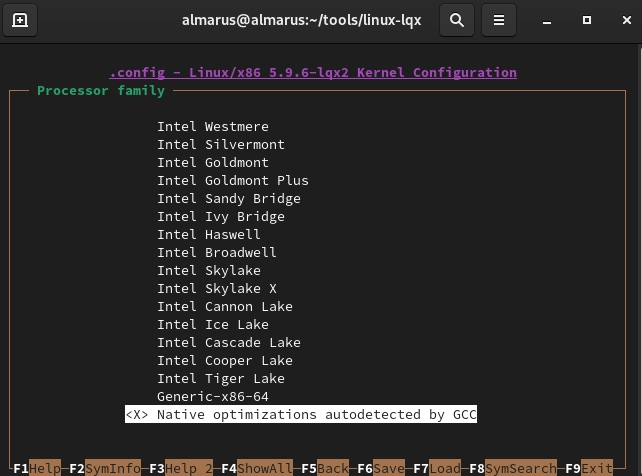Click F8 SymSearch in bottom bar
Image resolution: width=642 pixels, height=476 pixels.
(x=513, y=467)
